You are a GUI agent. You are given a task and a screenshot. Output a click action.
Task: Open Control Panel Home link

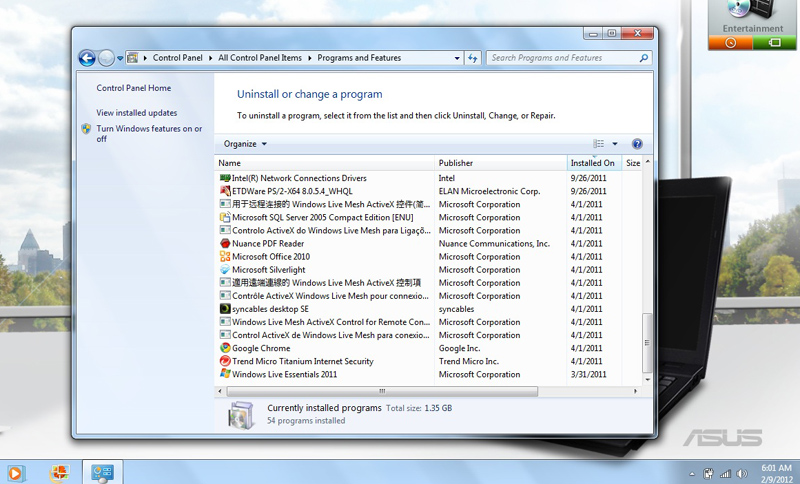pos(134,88)
